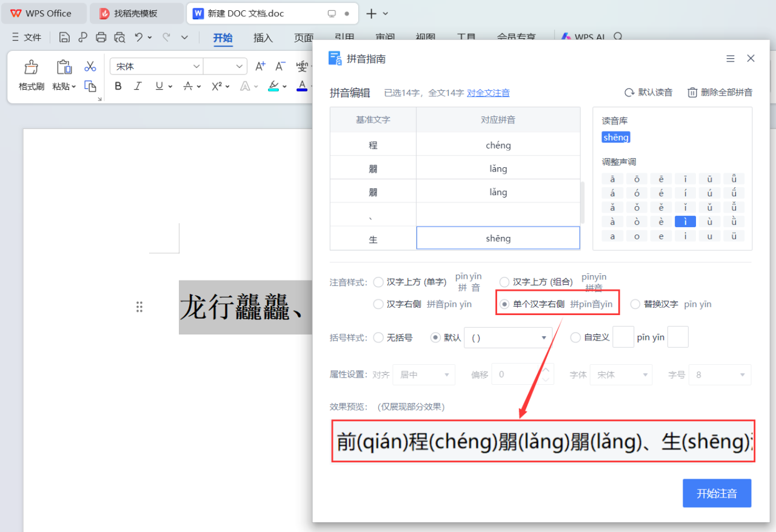Click the font color A swatch
776x532 pixels.
coord(302,86)
